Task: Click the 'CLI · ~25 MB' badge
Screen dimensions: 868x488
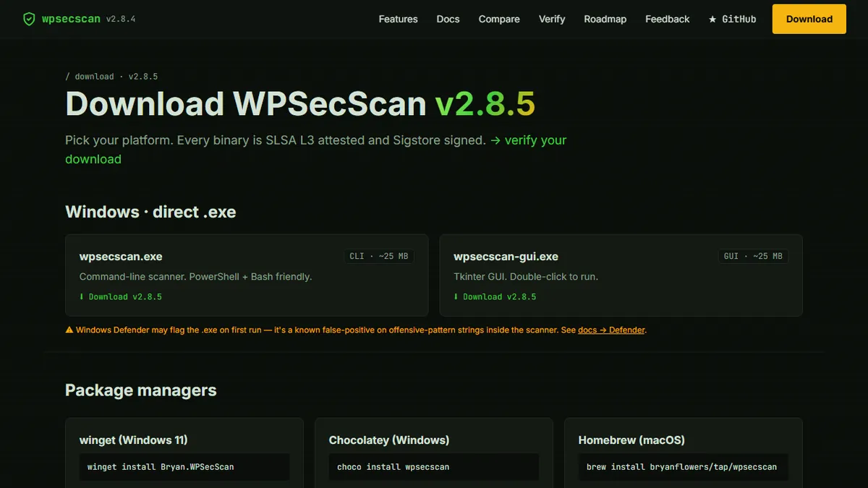Action: 378,256
